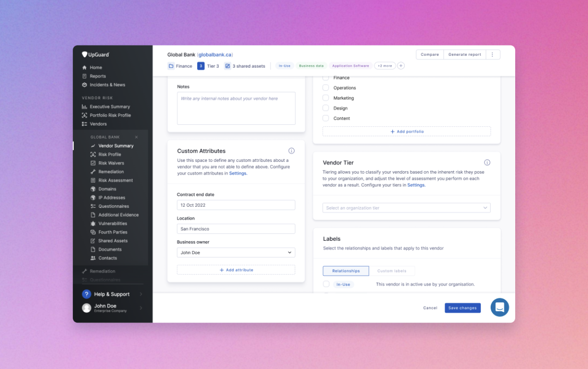Select the 3 shared assets header item
This screenshot has width=588, height=369.
pos(245,66)
